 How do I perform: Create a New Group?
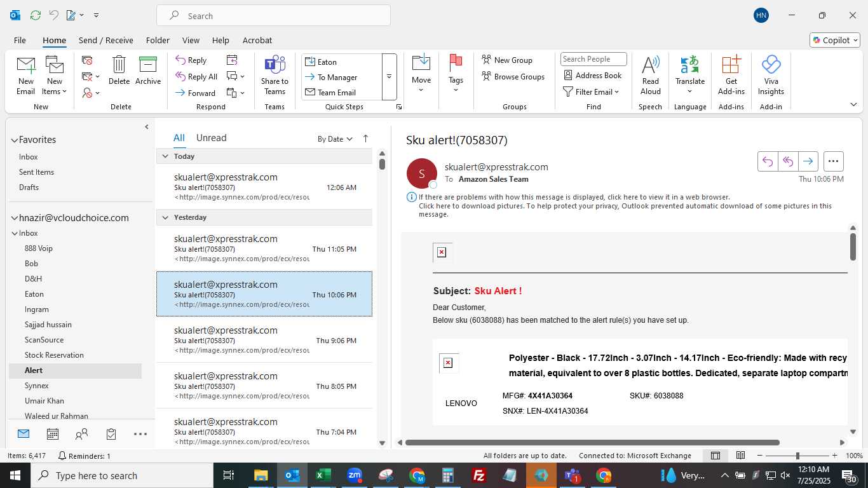[x=507, y=60]
